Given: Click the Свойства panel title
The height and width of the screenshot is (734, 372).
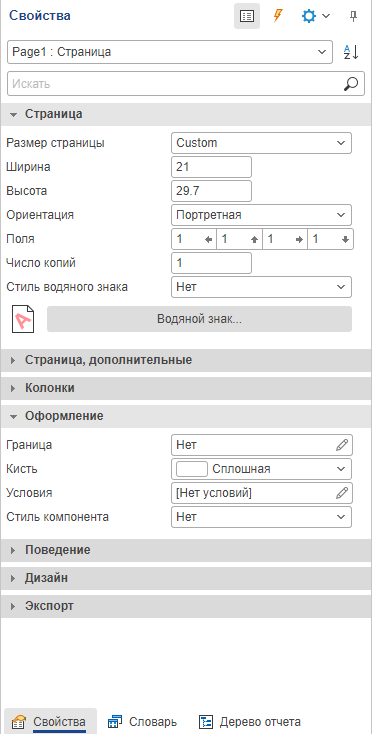Looking at the screenshot, I should [40, 15].
